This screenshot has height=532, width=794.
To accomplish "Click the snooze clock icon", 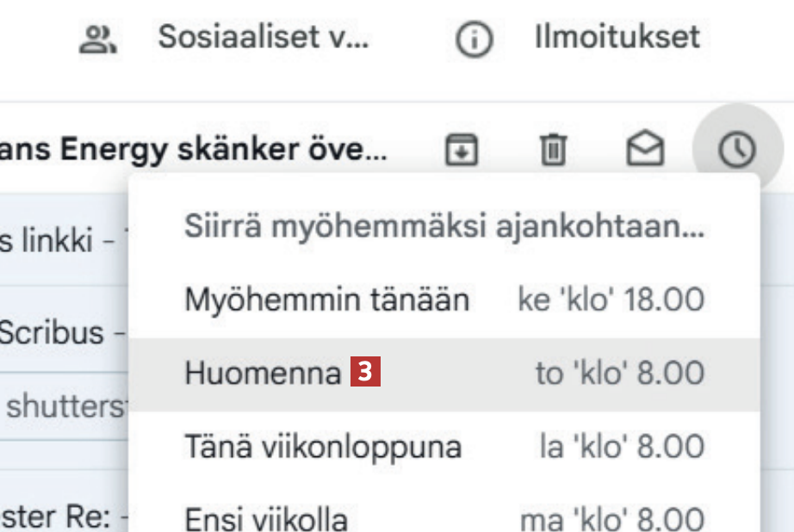I will click(x=737, y=152).
